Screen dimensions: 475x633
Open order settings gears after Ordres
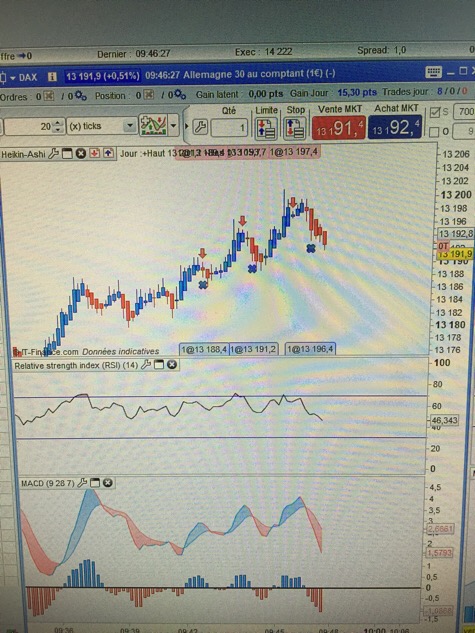80,96
